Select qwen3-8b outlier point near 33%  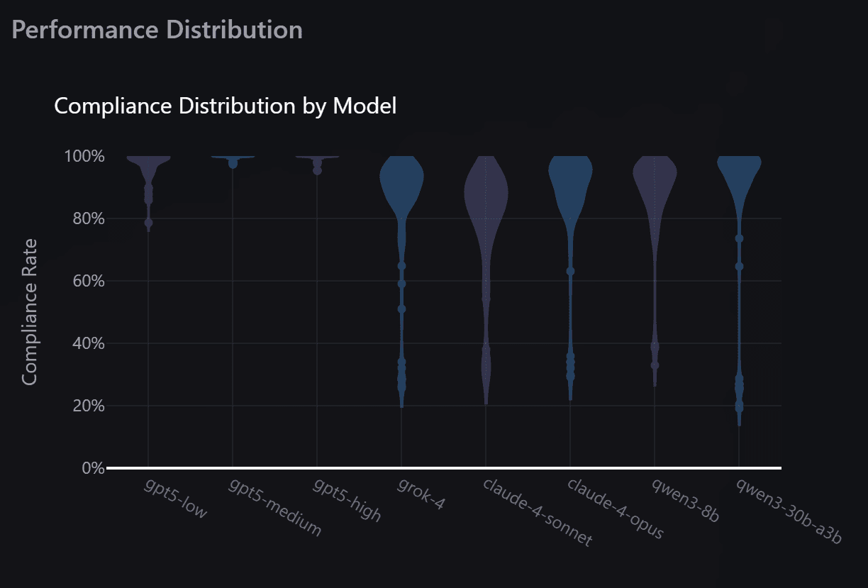click(655, 365)
